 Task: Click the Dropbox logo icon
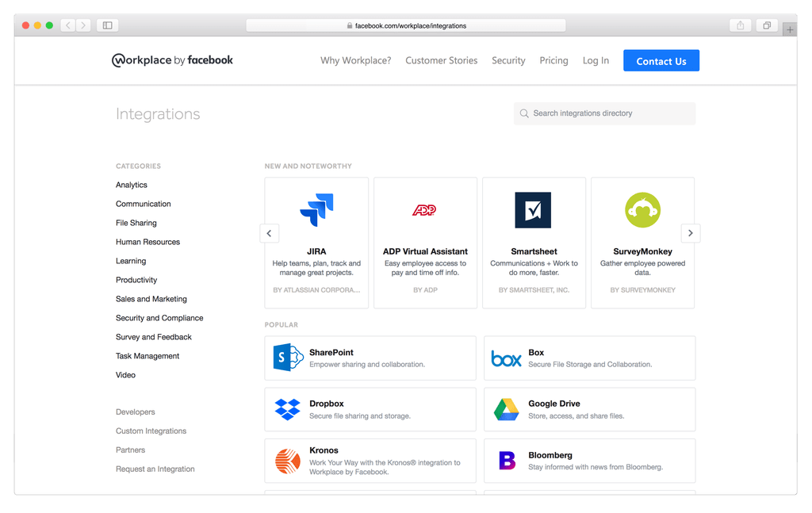click(287, 409)
